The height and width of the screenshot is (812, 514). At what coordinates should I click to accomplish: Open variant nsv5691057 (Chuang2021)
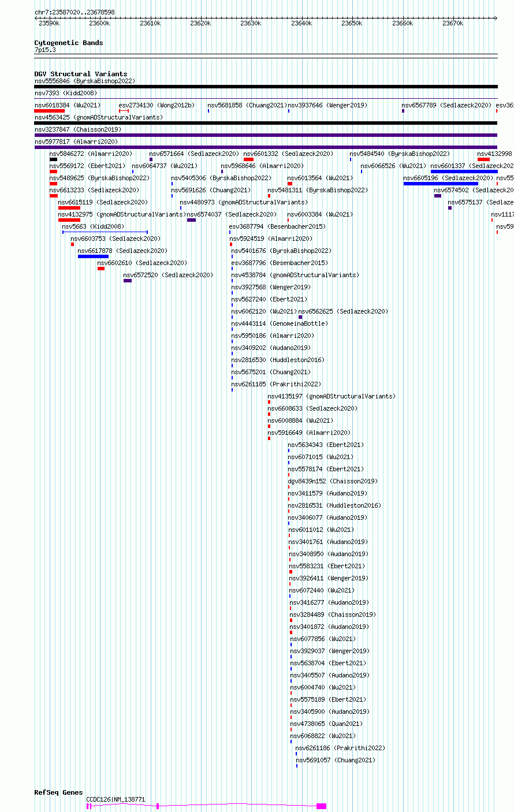pos(336,760)
